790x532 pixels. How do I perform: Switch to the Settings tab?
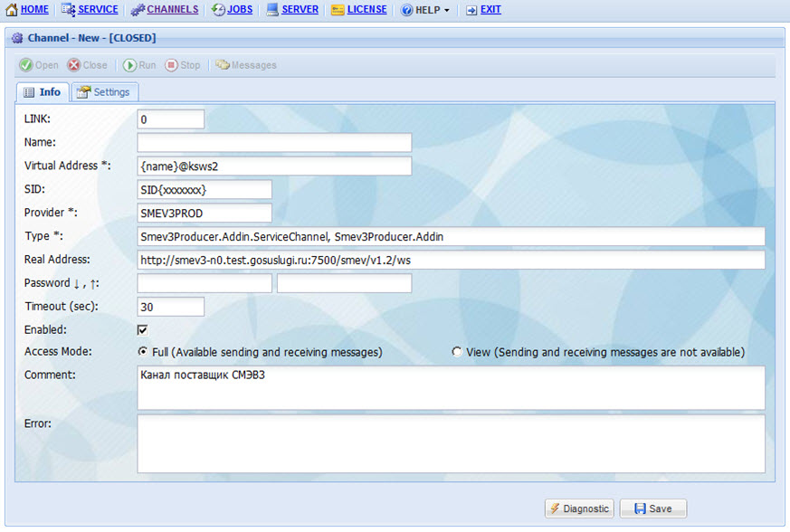[x=105, y=92]
